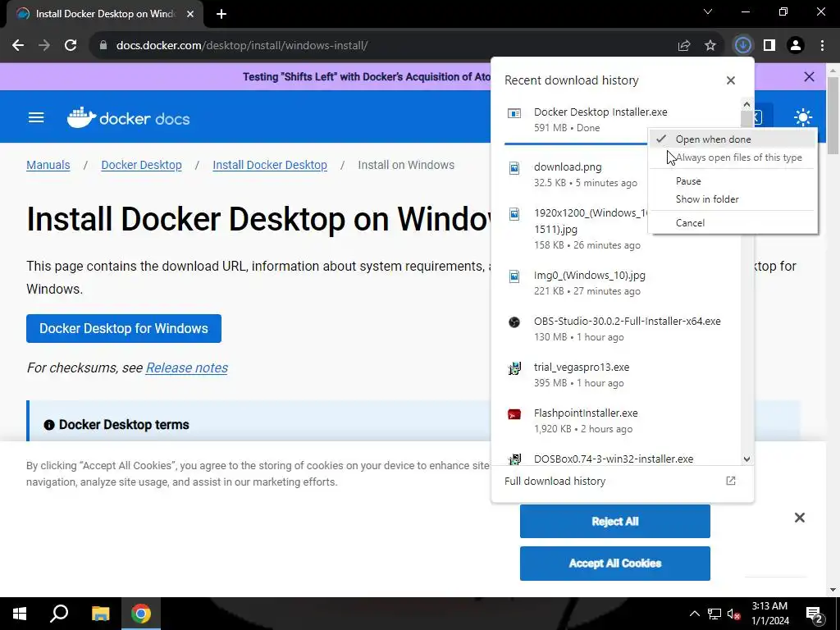The image size is (840, 630).
Task: Open the docker docs hamburger menu
Action: (x=36, y=117)
